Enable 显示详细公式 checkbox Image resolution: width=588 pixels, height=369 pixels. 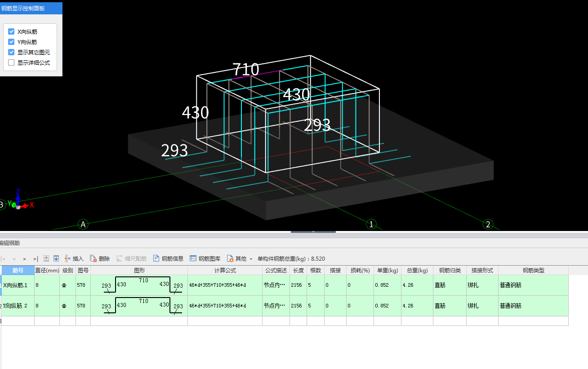point(12,62)
